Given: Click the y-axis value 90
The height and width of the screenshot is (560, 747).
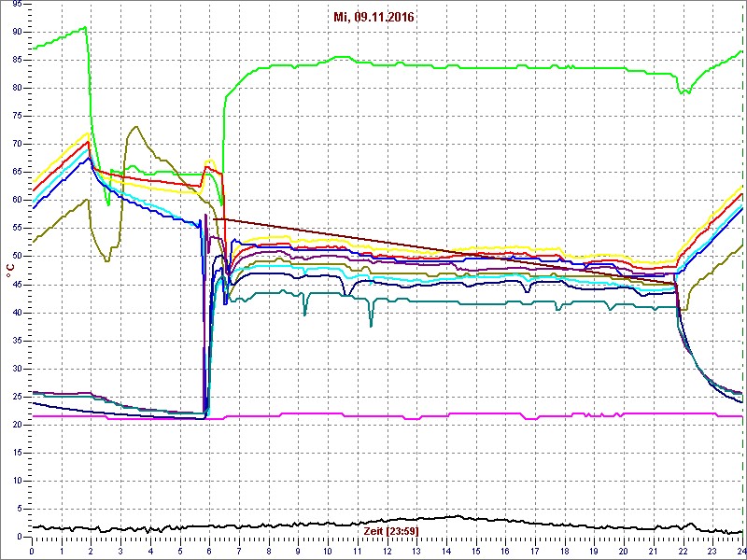Looking at the screenshot, I should (x=17, y=32).
